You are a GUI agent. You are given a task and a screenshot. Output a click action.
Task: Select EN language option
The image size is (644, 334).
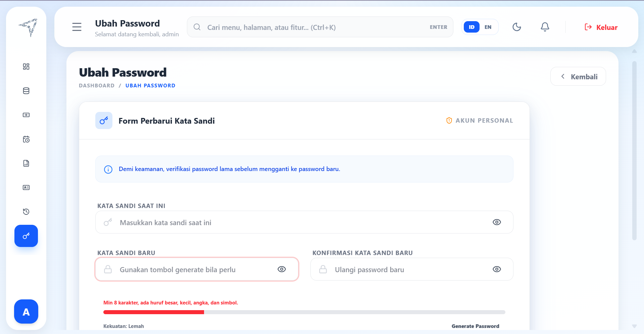pyautogui.click(x=488, y=27)
